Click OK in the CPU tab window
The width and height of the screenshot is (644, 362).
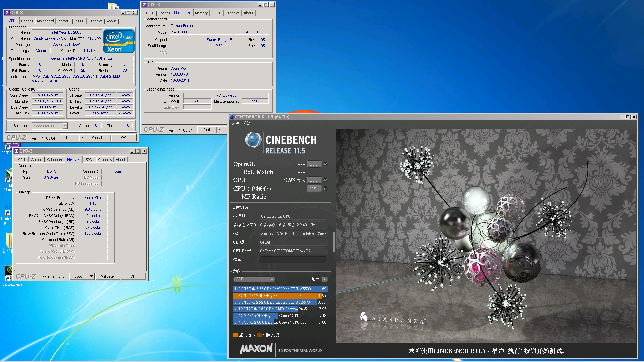[x=123, y=138]
